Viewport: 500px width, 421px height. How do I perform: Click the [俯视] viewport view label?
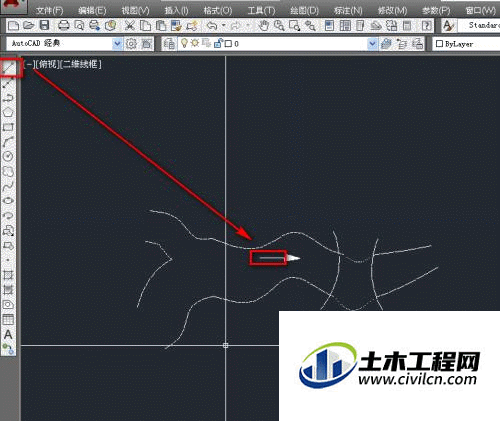tap(48, 64)
